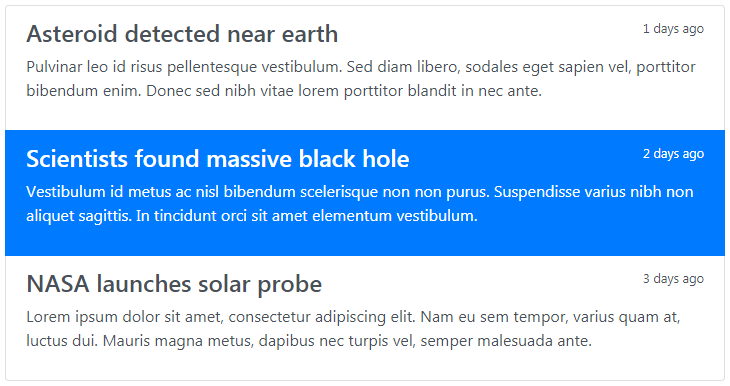The width and height of the screenshot is (730, 386).
Task: Click the line beginning luctus dui. Mauris magna
Action: pyautogui.click(x=309, y=341)
